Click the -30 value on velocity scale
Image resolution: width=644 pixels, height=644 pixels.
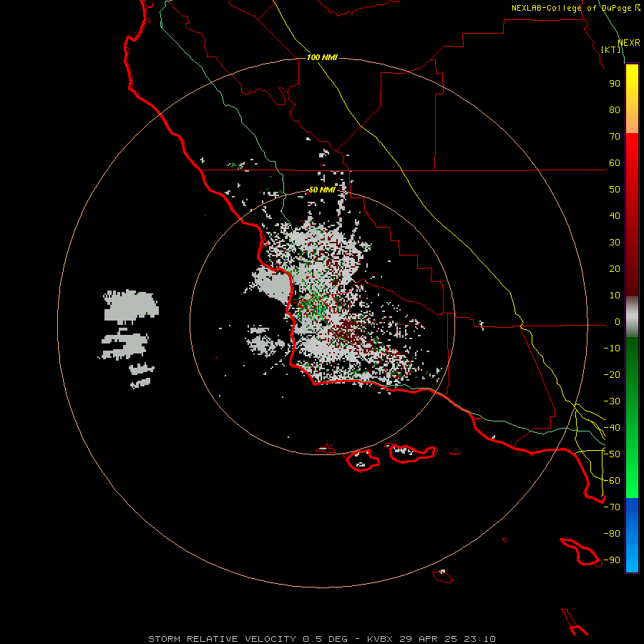[612, 401]
